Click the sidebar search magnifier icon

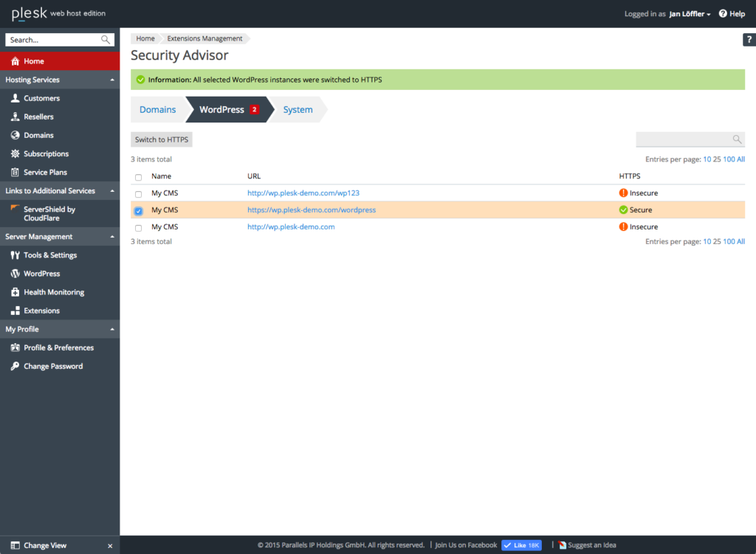click(x=105, y=40)
